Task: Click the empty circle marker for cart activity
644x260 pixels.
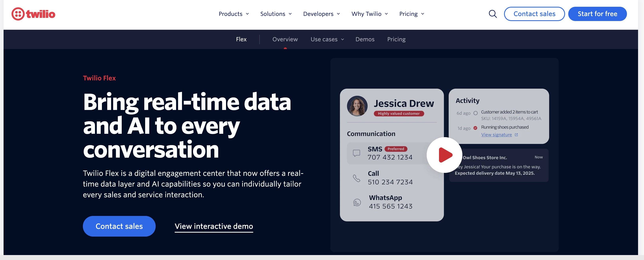Action: [475, 113]
